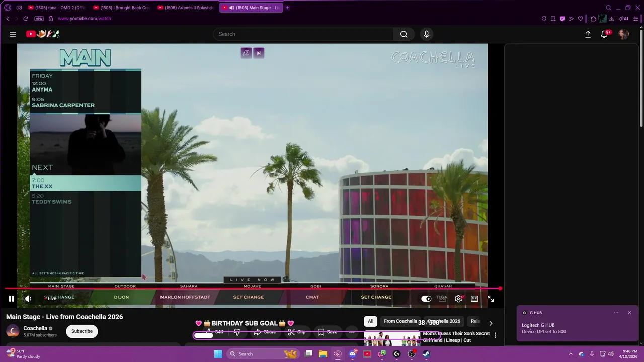Open a new browser tab with plus
644x362 pixels.
pyautogui.click(x=287, y=8)
